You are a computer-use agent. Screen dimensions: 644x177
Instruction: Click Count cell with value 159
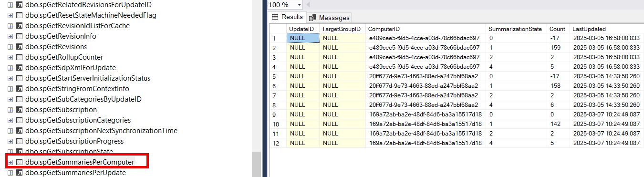pos(559,48)
